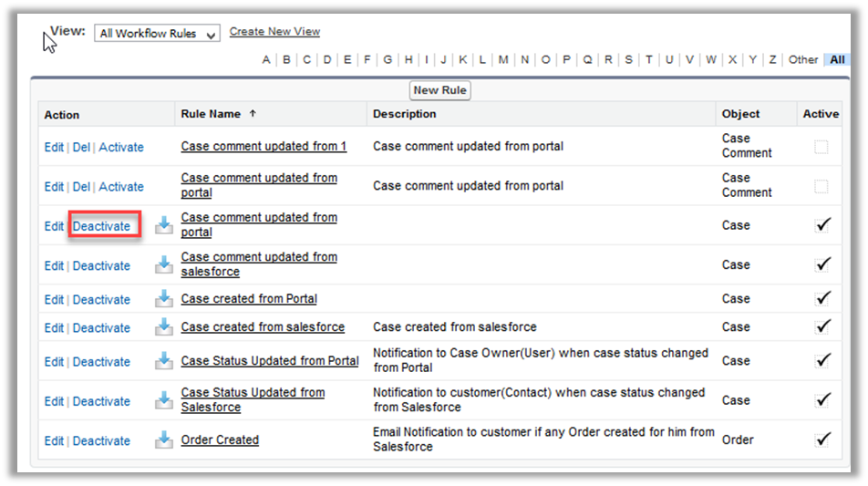Click download icon beside Case created from Portal
Image resolution: width=868 pixels, height=486 pixels.
tap(164, 299)
